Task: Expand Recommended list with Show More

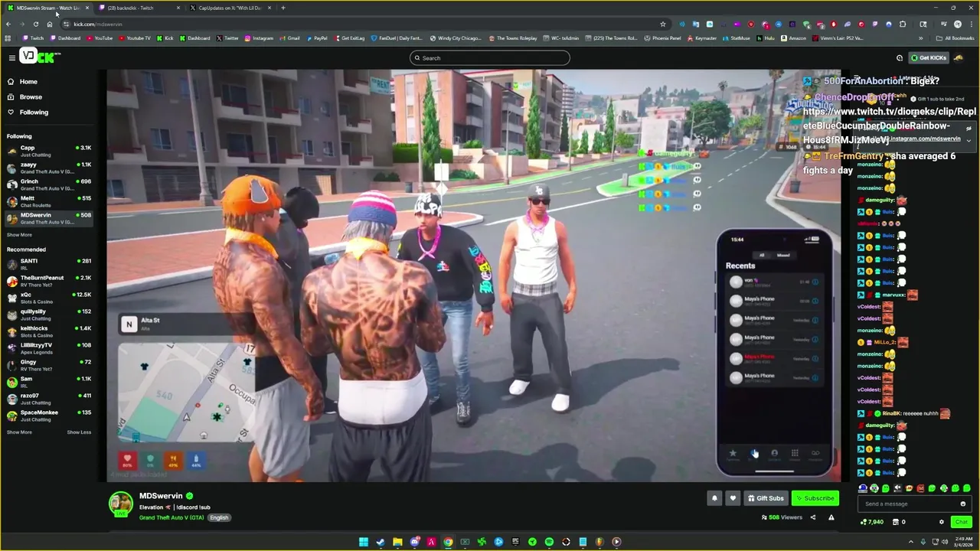Action: point(20,432)
